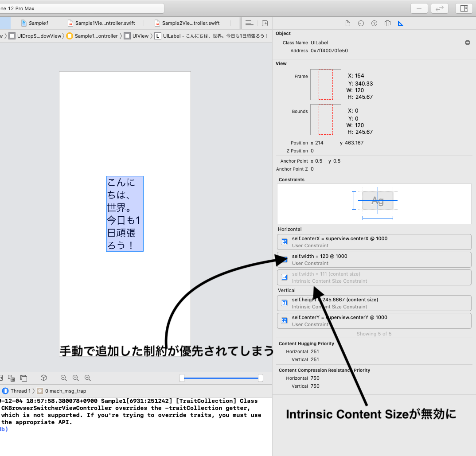The height and width of the screenshot is (456, 476).
Task: Add an editor on the right
Action: pos(265,23)
